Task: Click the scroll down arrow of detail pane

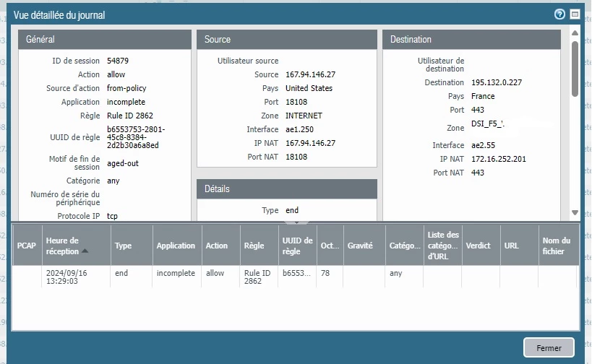Action: [575, 213]
